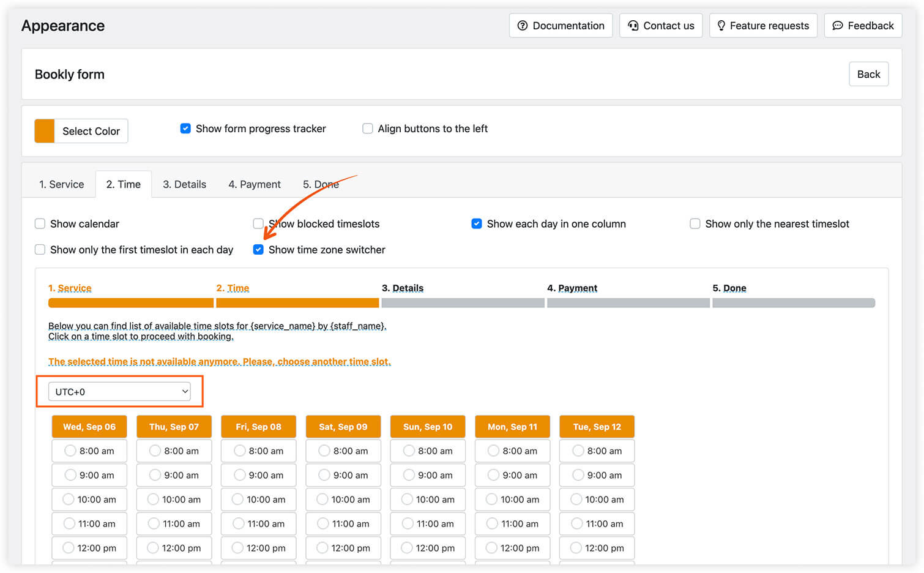The image size is (924, 573).
Task: Select 8:00 am under Wed, Sep 06
Action: coord(89,451)
